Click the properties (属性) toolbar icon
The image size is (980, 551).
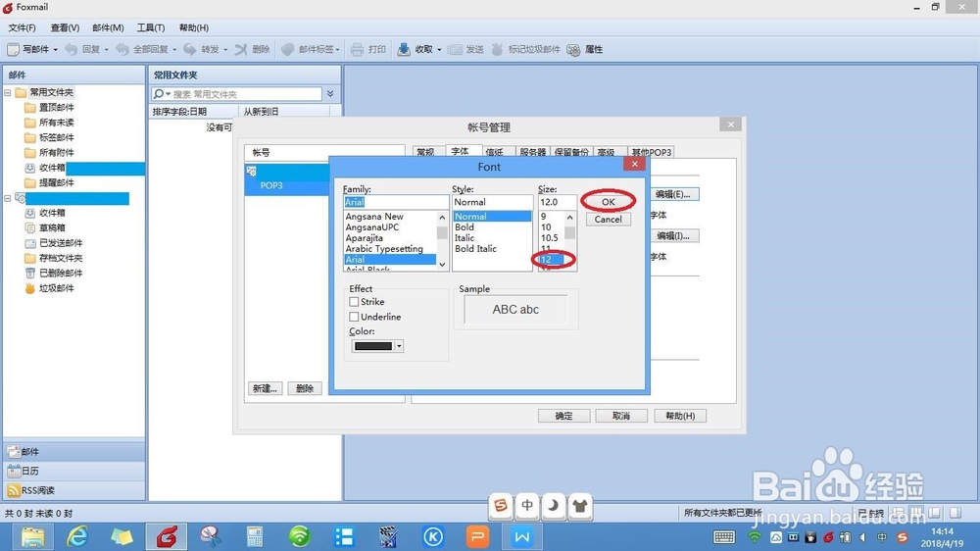pos(573,49)
